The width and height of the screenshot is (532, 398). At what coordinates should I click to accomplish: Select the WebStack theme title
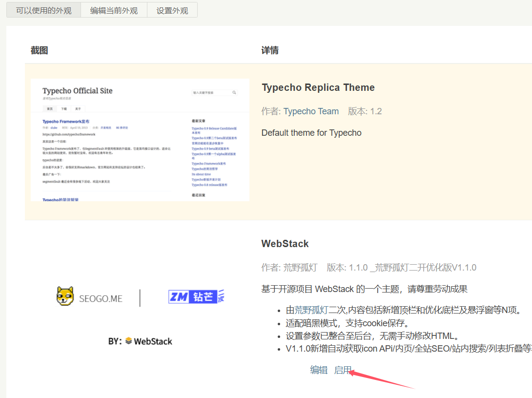285,244
